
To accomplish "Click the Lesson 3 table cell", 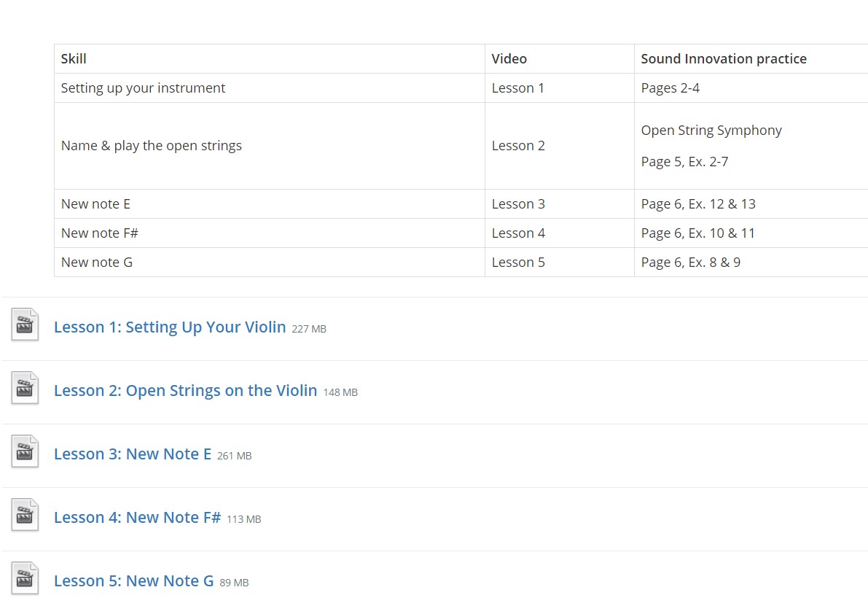I will [559, 204].
